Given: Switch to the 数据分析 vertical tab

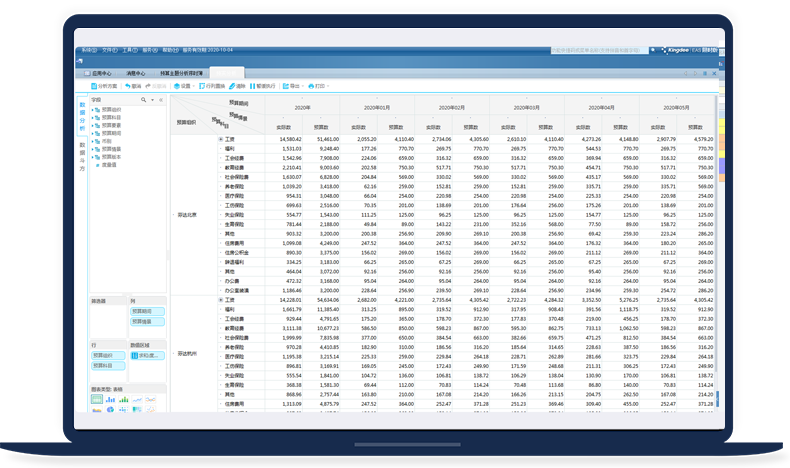Looking at the screenshot, I should coord(82,117).
